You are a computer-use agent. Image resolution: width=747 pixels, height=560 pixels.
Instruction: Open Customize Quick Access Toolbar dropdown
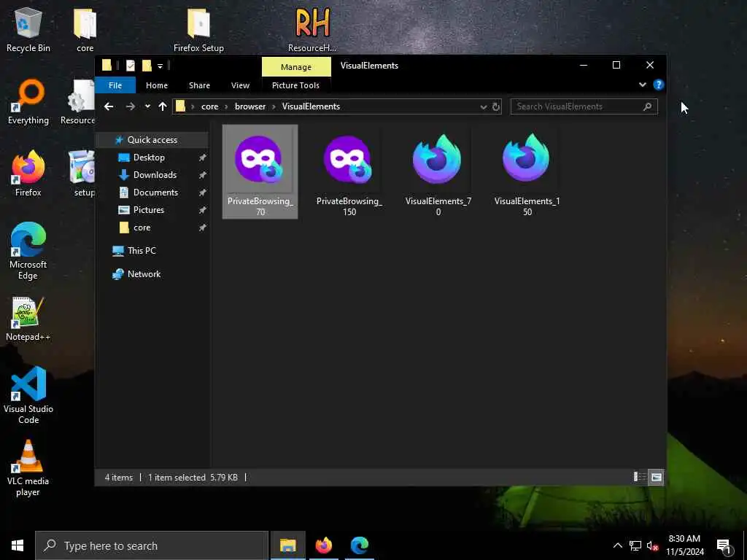(160, 66)
